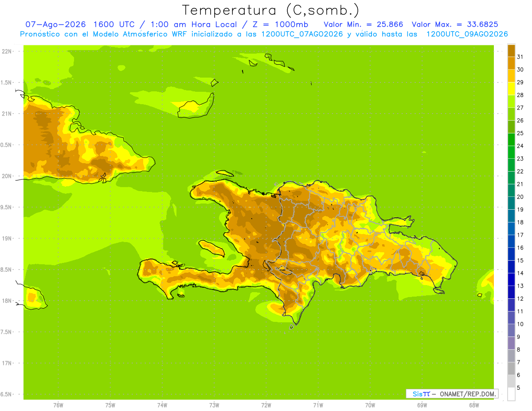
Task: Click the color scale label "27"
Action: [520, 108]
